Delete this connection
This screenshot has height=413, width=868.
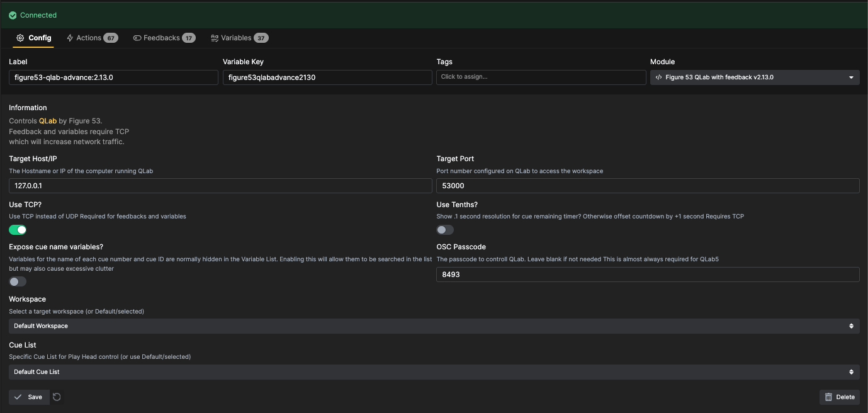(x=840, y=397)
